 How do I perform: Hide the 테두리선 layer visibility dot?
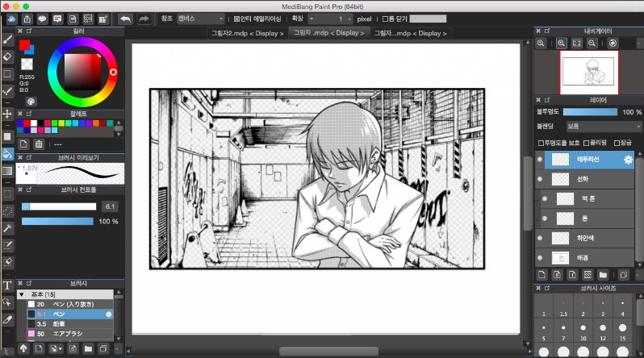(540, 160)
